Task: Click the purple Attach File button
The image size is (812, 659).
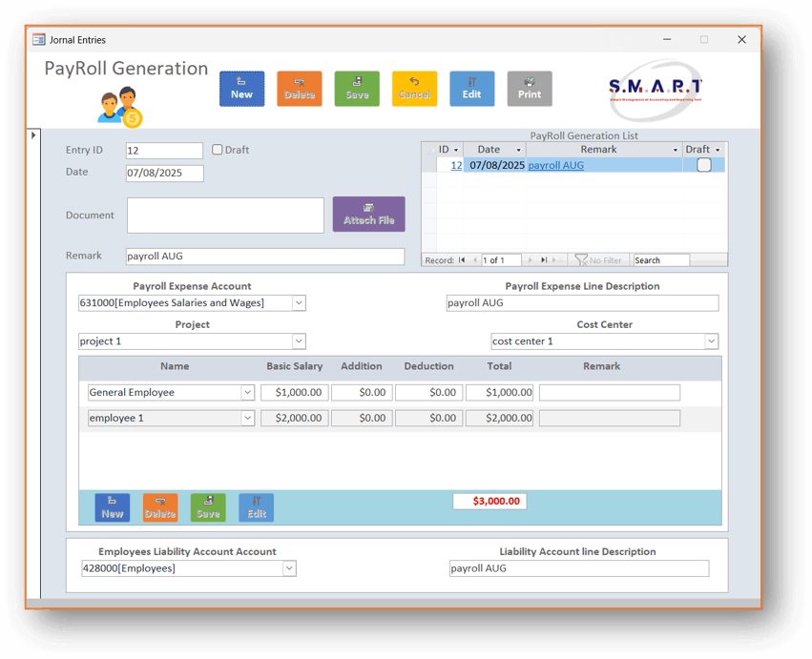Action: tap(368, 214)
